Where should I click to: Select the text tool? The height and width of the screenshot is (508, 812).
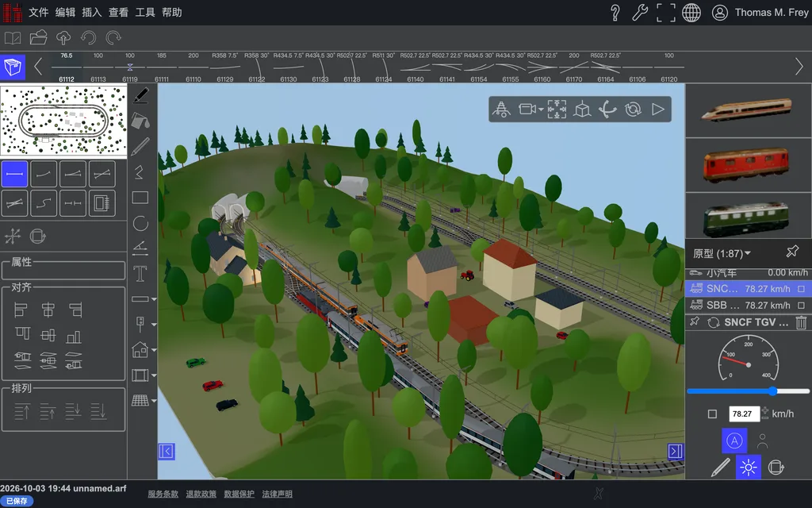140,273
